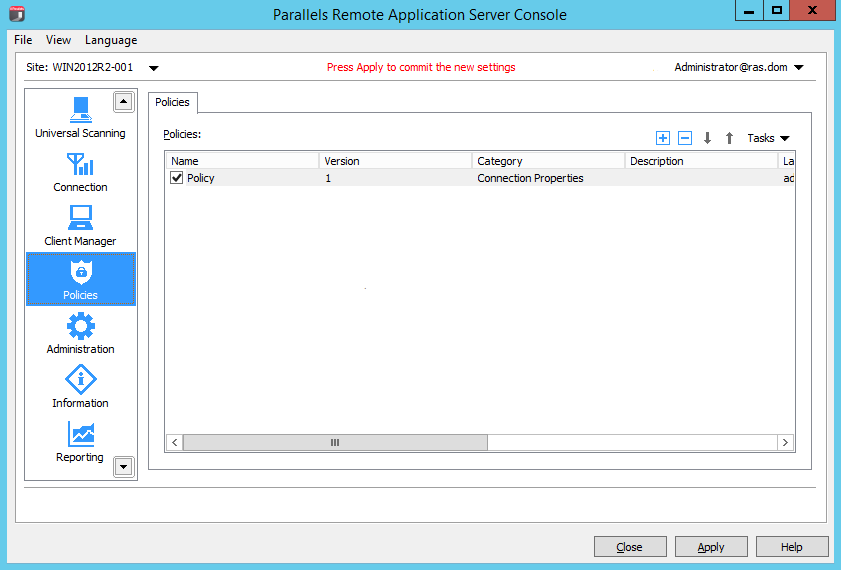Open the File menu
This screenshot has height=570, width=841.
click(x=23, y=40)
